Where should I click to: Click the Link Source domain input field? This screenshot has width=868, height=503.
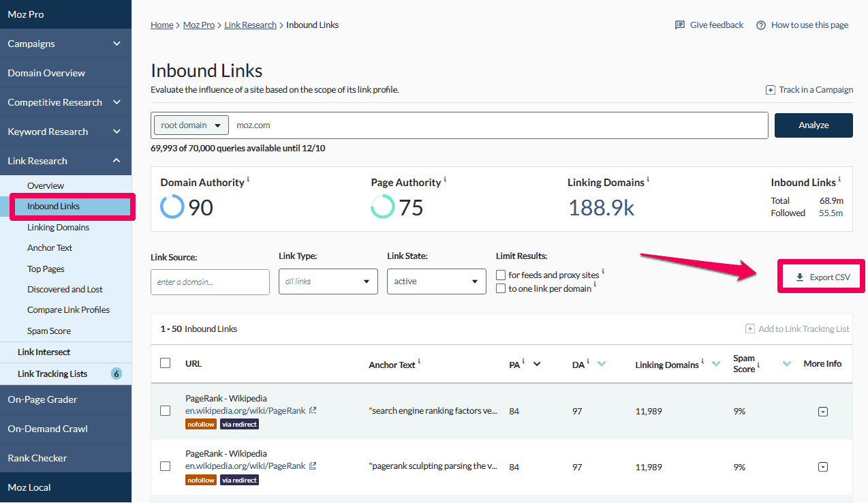pos(210,282)
